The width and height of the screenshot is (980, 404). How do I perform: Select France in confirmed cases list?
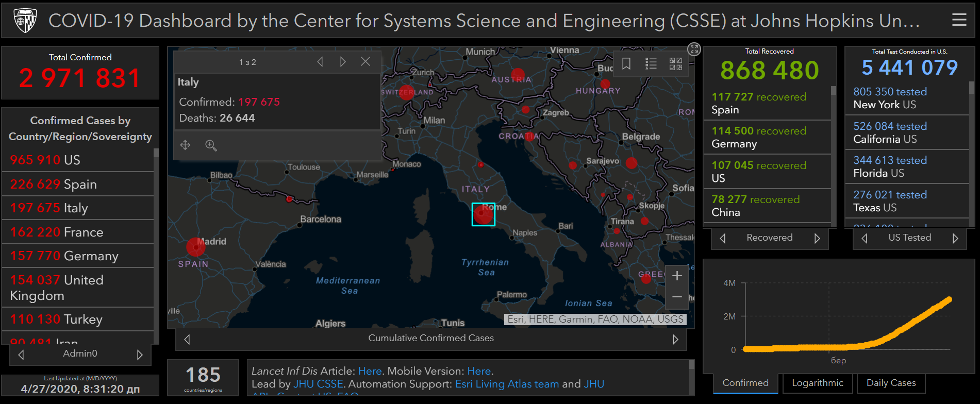78,232
